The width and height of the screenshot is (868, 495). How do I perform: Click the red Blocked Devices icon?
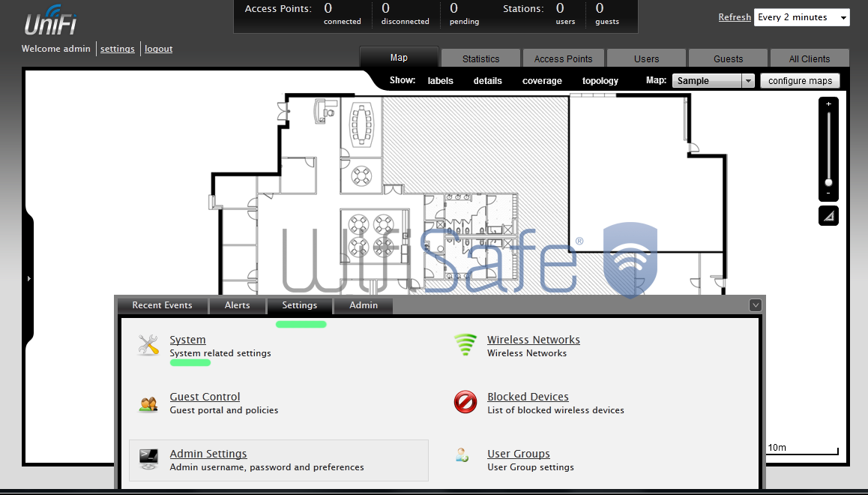click(x=465, y=403)
